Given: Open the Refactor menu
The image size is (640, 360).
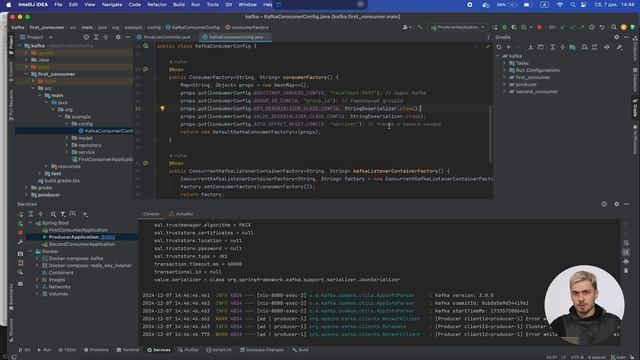Looking at the screenshot, I should tap(157, 4).
